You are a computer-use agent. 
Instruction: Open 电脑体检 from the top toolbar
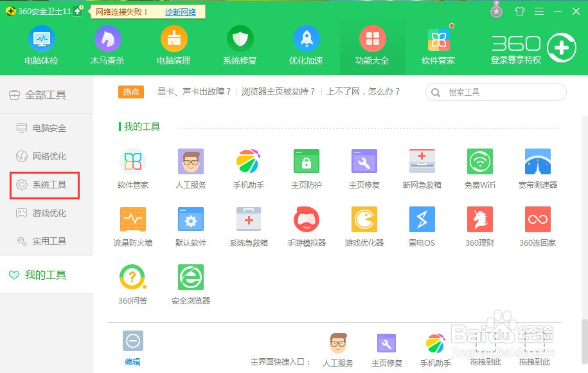(x=41, y=45)
